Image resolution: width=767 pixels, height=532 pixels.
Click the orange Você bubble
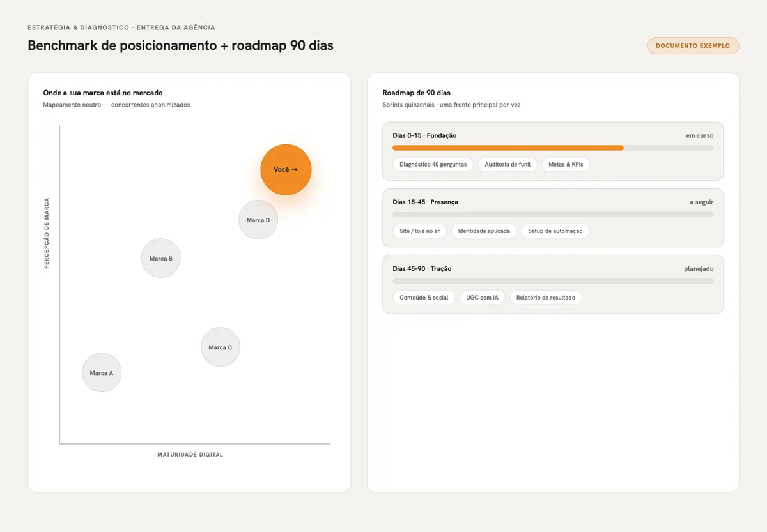tap(286, 169)
